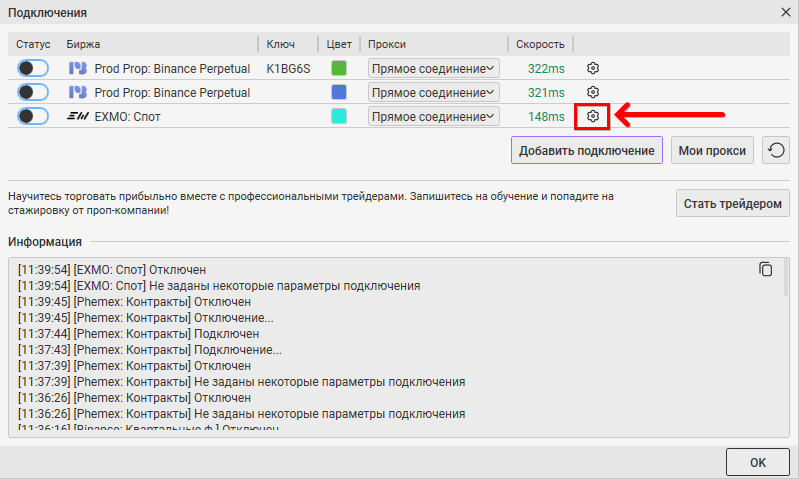799x479 pixels.
Task: Click the Биржа column header
Action: [x=84, y=44]
